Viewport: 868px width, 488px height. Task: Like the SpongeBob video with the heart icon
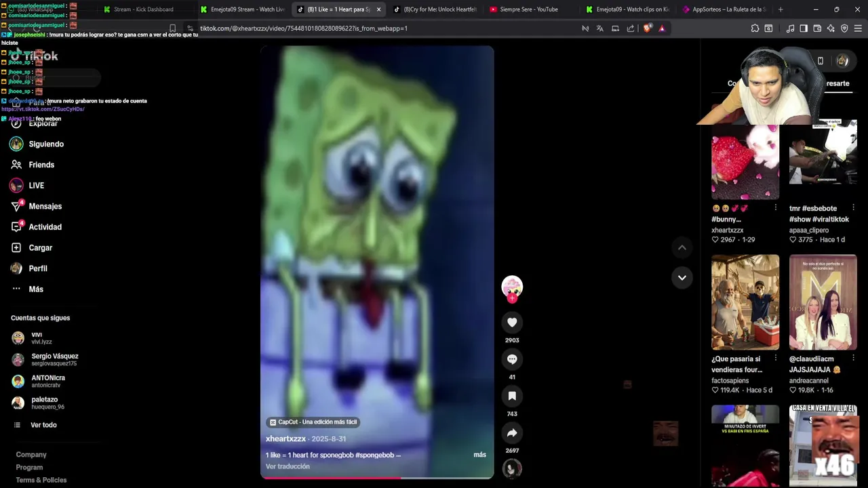tap(512, 323)
